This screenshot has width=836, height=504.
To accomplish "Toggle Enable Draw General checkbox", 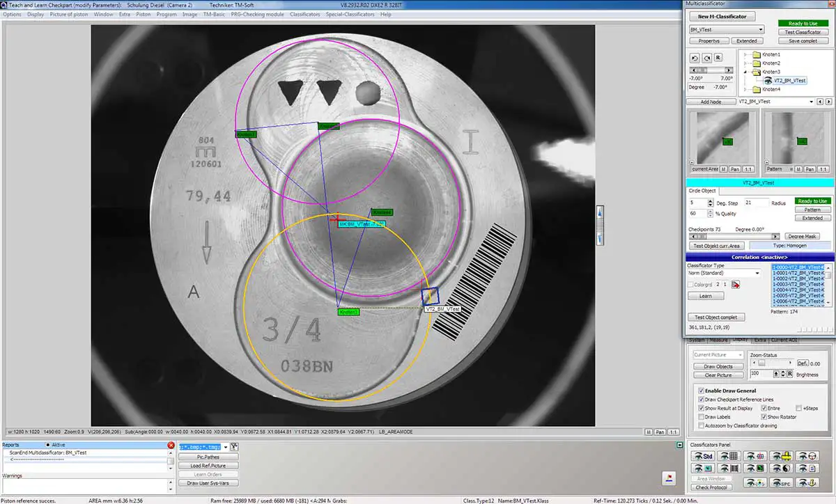I will (x=701, y=391).
